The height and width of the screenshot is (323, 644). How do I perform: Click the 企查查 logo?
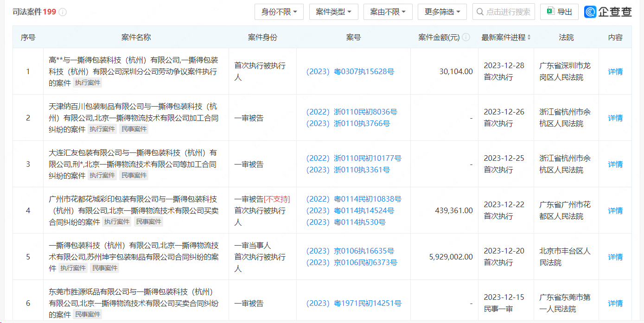608,12
